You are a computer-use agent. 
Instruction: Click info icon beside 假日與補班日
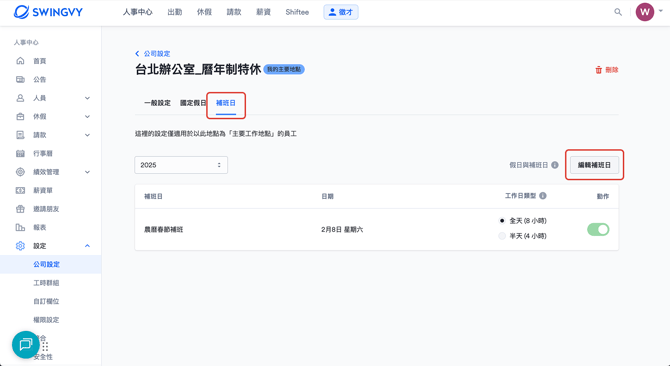[555, 165]
